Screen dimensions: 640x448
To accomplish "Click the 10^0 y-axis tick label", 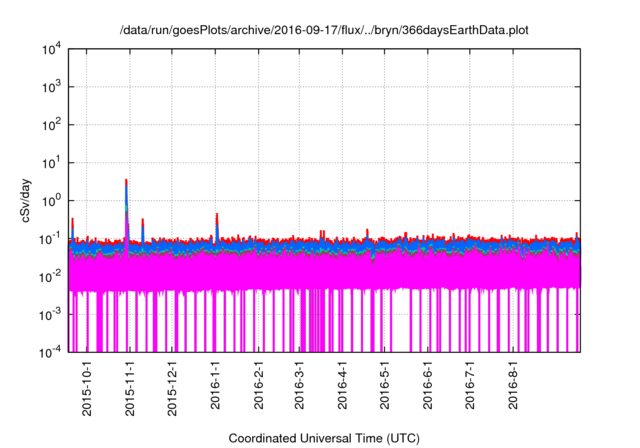I will pyautogui.click(x=49, y=201).
